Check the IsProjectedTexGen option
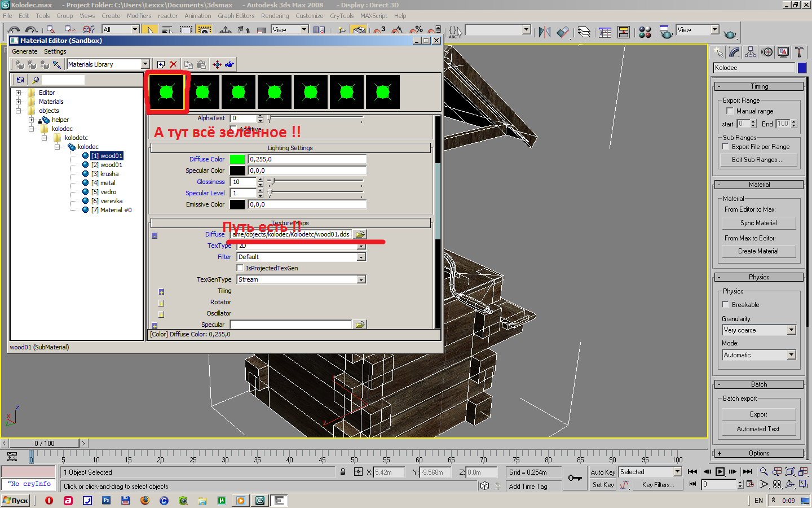This screenshot has width=812, height=508. [240, 268]
